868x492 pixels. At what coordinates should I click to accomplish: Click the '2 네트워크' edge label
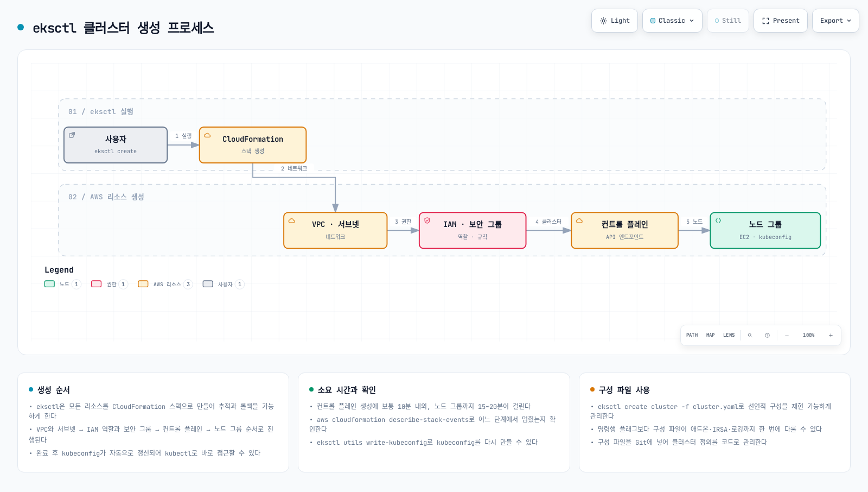(x=293, y=168)
